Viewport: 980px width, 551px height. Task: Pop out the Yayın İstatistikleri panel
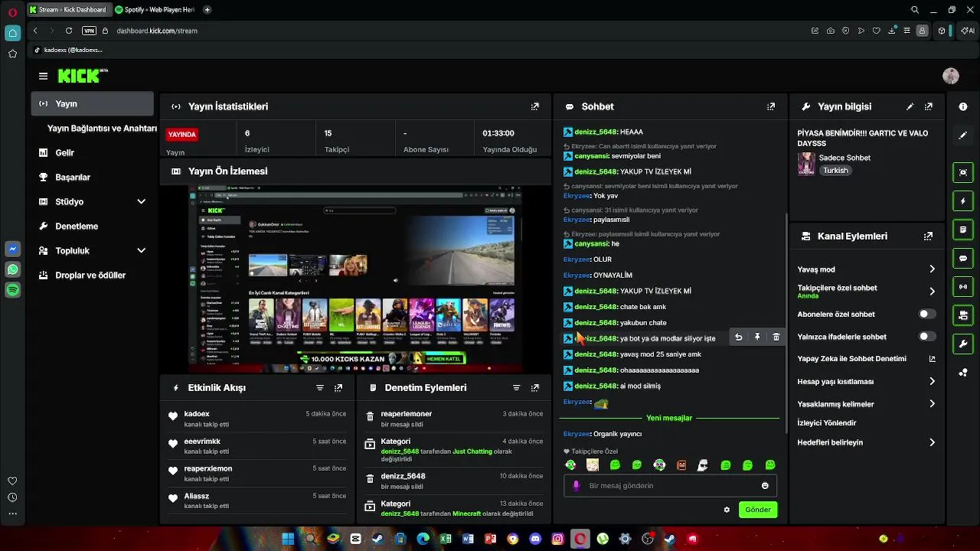point(535,106)
